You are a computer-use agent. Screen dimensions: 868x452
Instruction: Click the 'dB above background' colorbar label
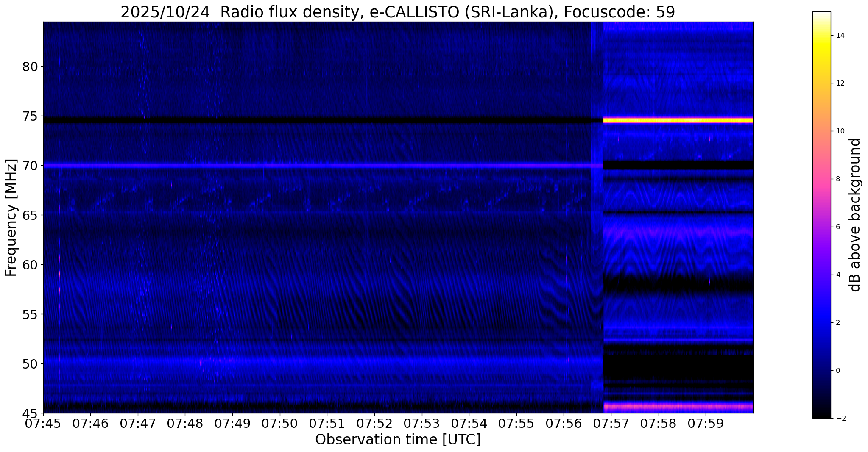click(855, 215)
